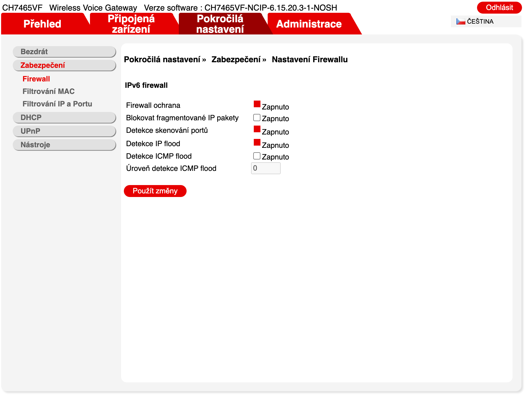Open the Firewall submenu item
Screen dimensions: 532x404
(x=36, y=79)
